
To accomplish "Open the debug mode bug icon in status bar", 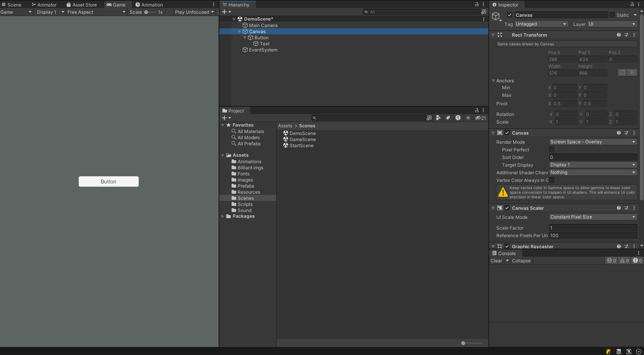I will coord(608,351).
